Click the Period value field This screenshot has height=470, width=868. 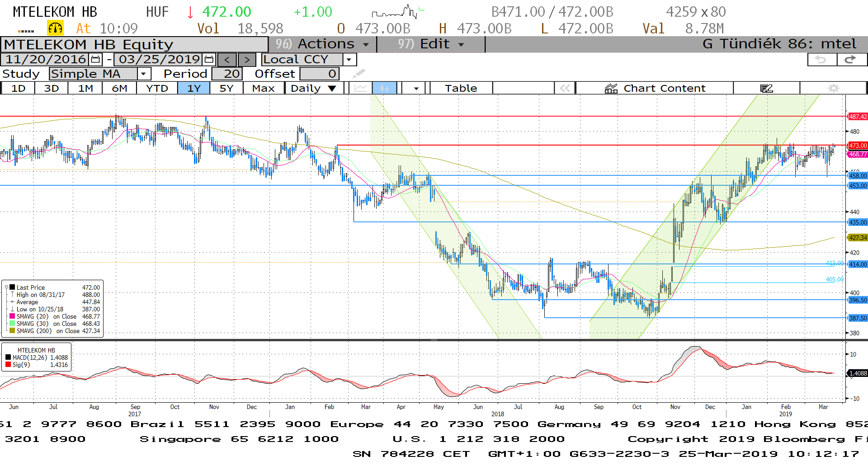(x=227, y=74)
